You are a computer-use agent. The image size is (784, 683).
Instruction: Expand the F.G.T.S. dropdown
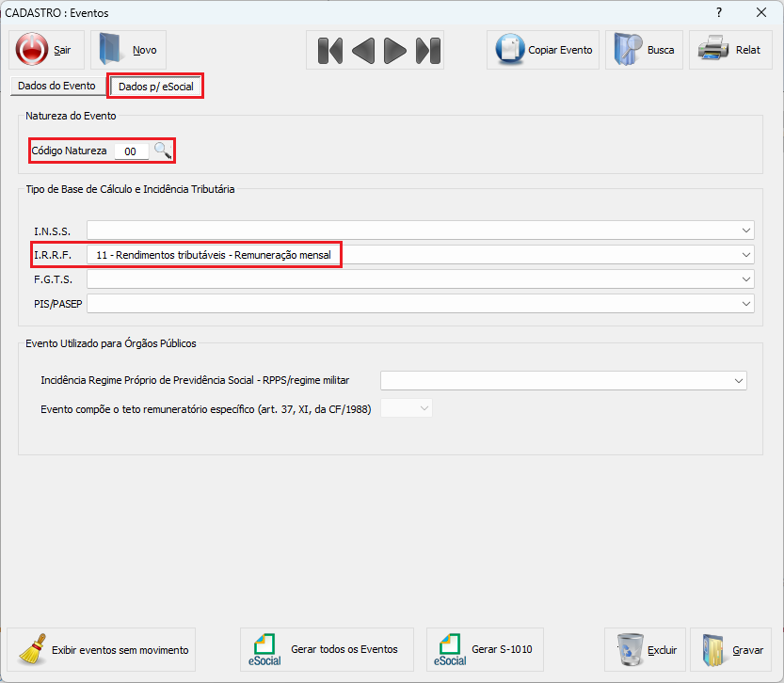(x=746, y=278)
